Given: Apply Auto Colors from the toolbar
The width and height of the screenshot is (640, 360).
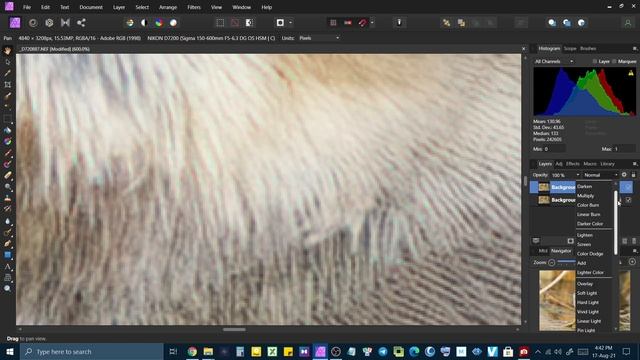Looking at the screenshot, I should pyautogui.click(x=159, y=23).
